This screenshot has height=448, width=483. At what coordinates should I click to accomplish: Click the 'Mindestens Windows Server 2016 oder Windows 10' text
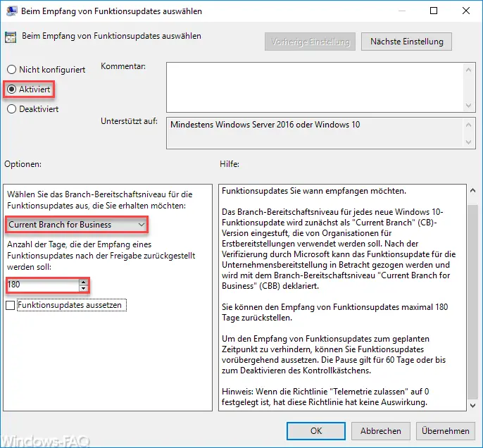265,125
